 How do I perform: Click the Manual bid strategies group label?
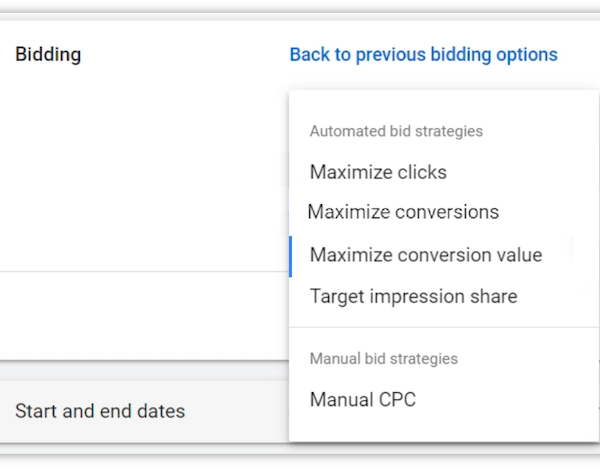384,359
